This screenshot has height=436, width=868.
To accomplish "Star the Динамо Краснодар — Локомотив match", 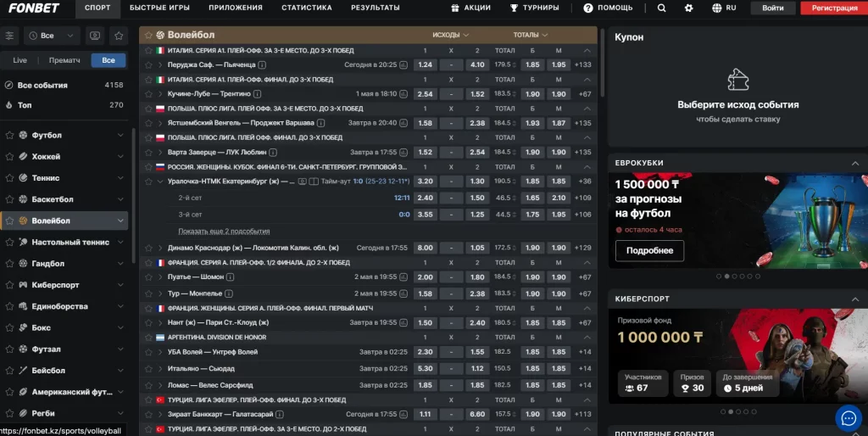I will tap(148, 248).
